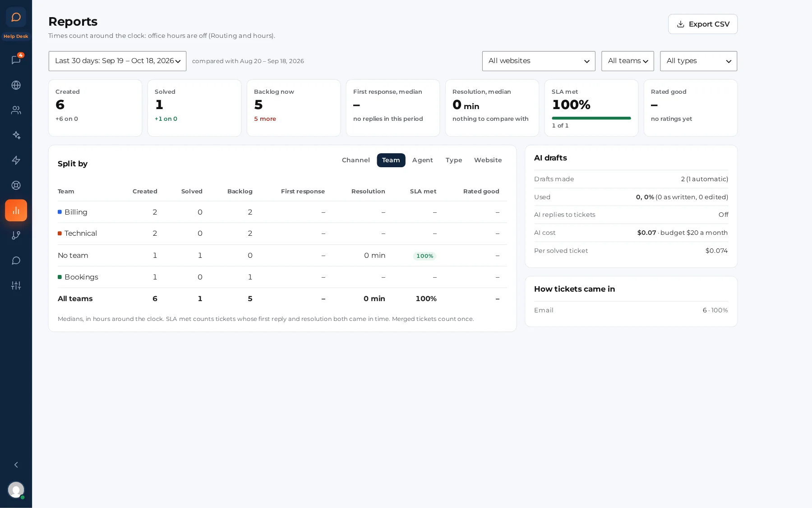Screen dimensions: 812x508
Task: Open the AI sparkles icon in sidebar
Action: (x=16, y=135)
